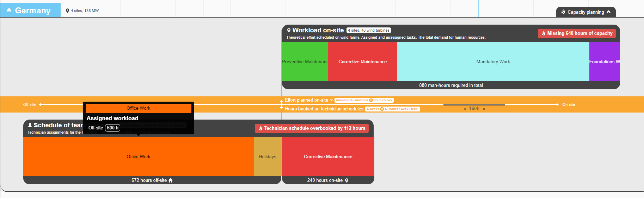Click the home icon beside Germany
This screenshot has height=198, width=644.
(9, 10)
